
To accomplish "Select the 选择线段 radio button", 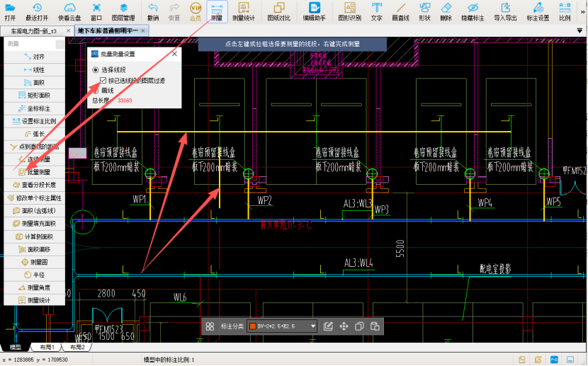I will coord(96,69).
